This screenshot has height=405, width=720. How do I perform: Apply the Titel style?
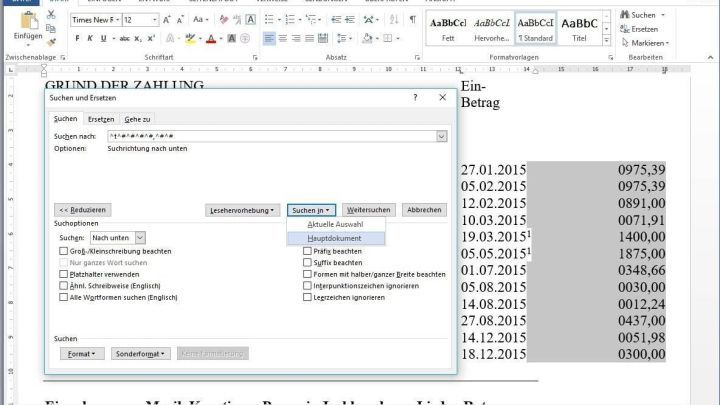579,28
